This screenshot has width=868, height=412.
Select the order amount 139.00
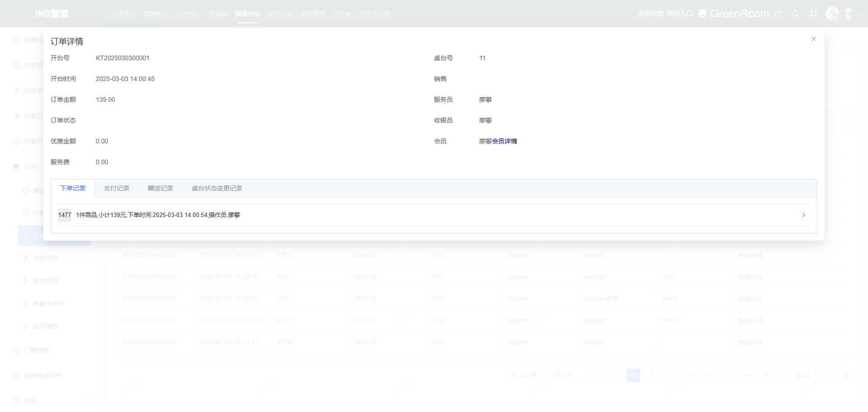pyautogui.click(x=105, y=99)
